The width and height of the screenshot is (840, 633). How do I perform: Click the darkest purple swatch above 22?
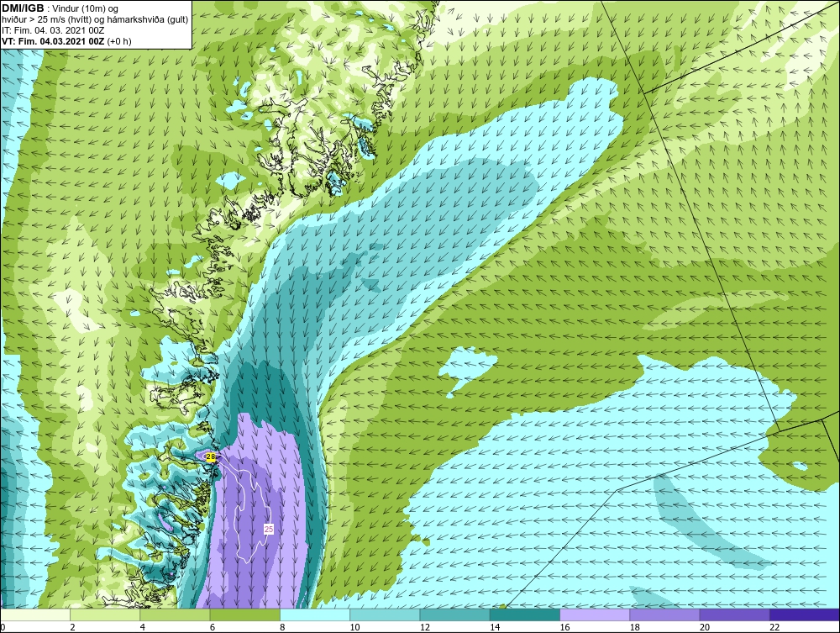[805, 615]
